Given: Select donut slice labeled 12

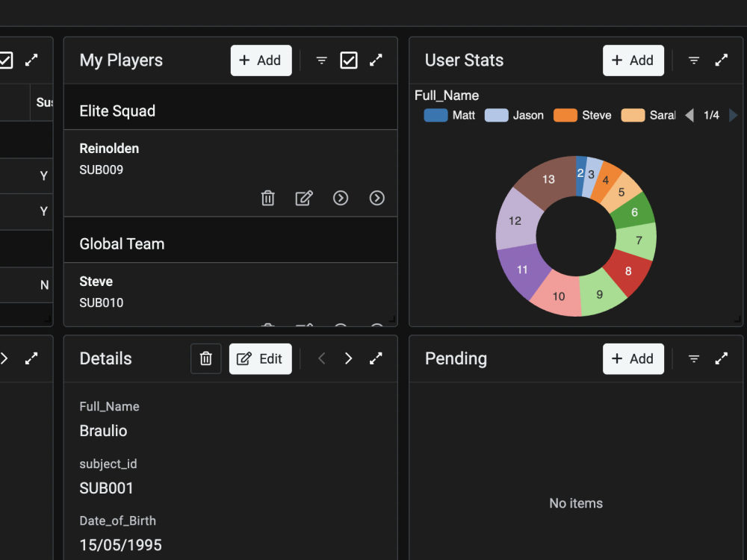Looking at the screenshot, I should click(515, 220).
